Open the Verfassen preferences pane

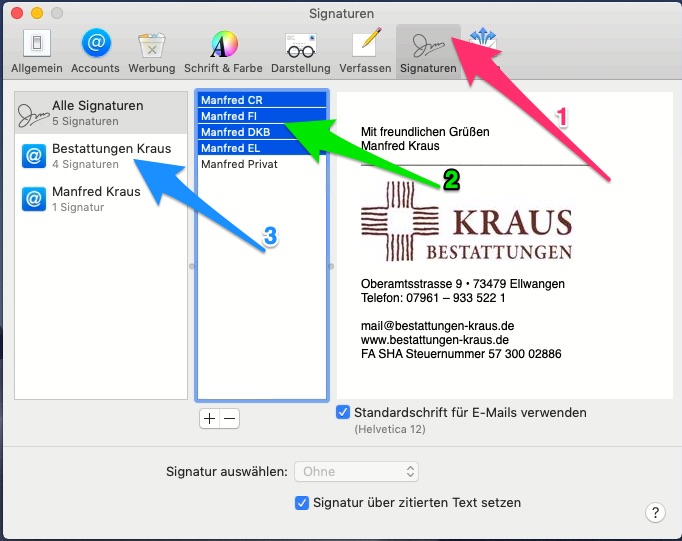pyautogui.click(x=366, y=50)
